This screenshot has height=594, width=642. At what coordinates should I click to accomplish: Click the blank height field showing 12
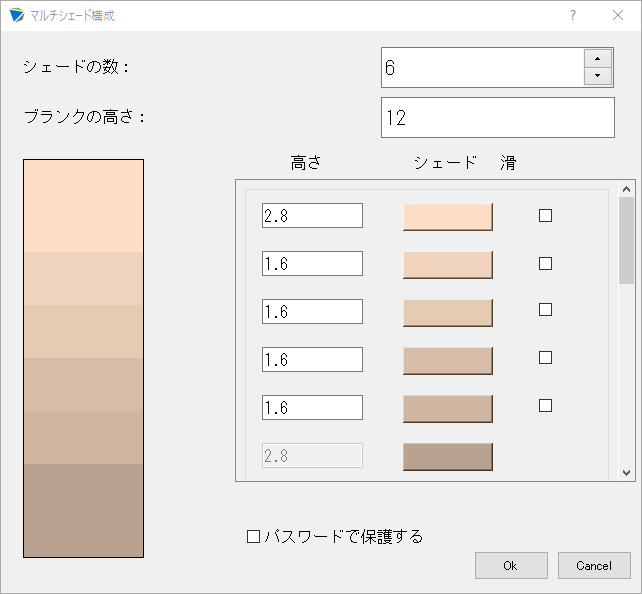click(498, 117)
